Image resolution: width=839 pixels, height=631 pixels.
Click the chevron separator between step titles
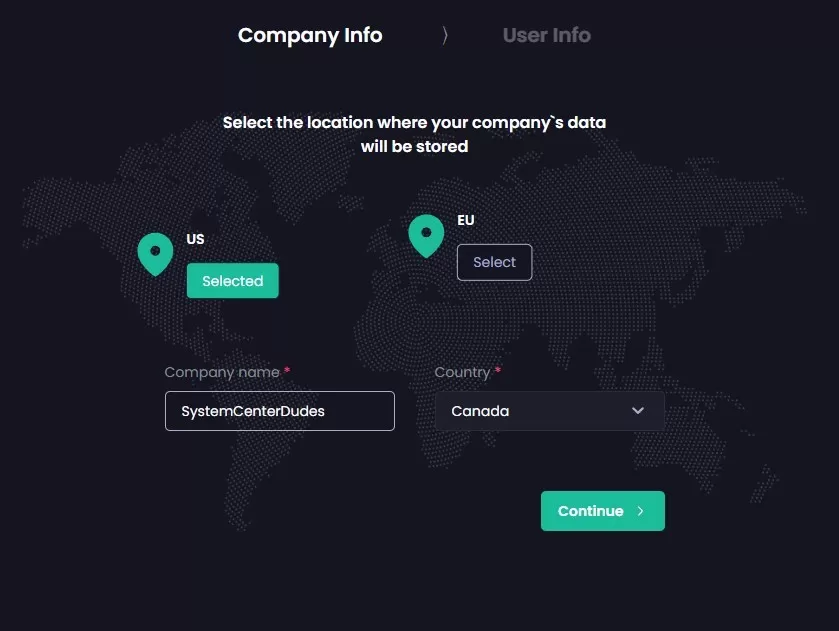445,35
